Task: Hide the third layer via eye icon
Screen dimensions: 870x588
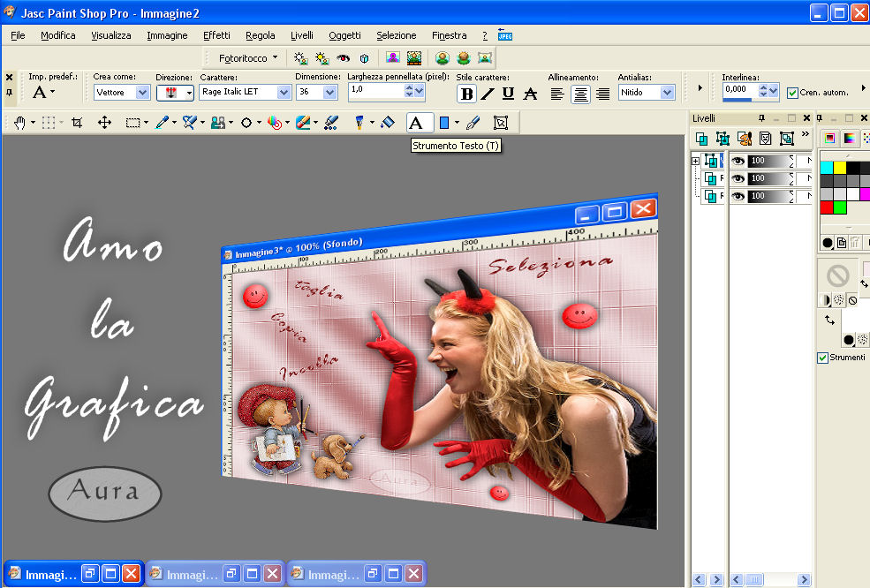Action: tap(738, 196)
